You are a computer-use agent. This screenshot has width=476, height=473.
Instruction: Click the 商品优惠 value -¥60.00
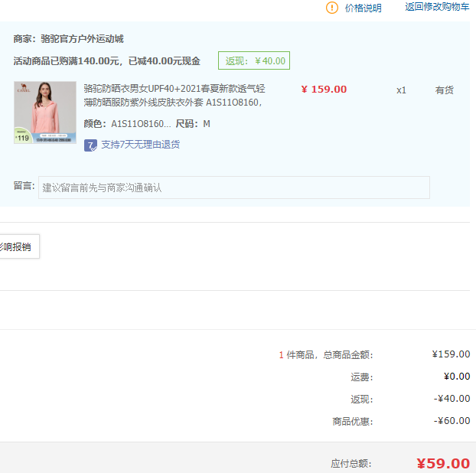452,421
